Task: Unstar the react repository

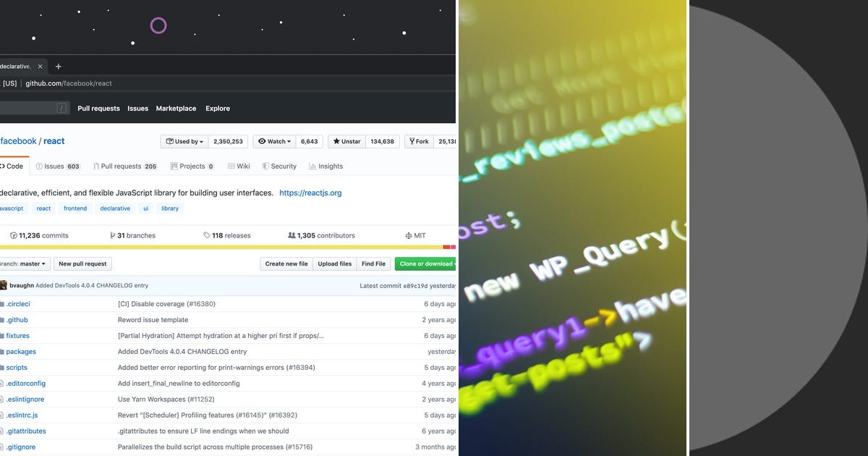Action: [x=346, y=141]
